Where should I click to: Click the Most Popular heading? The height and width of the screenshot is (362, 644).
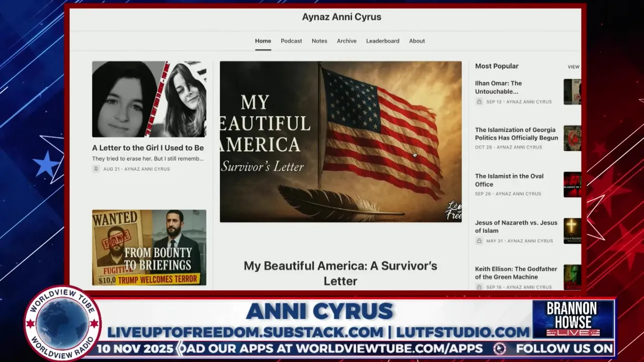click(x=497, y=66)
